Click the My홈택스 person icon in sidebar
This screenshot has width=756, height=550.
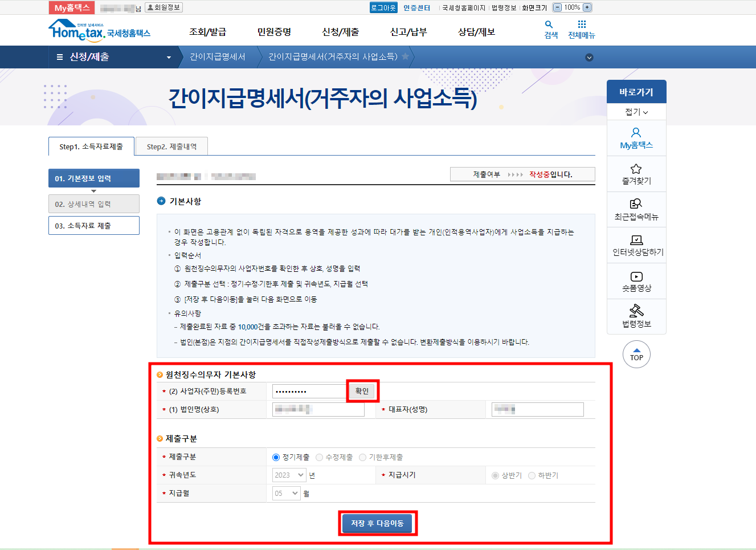click(x=636, y=133)
